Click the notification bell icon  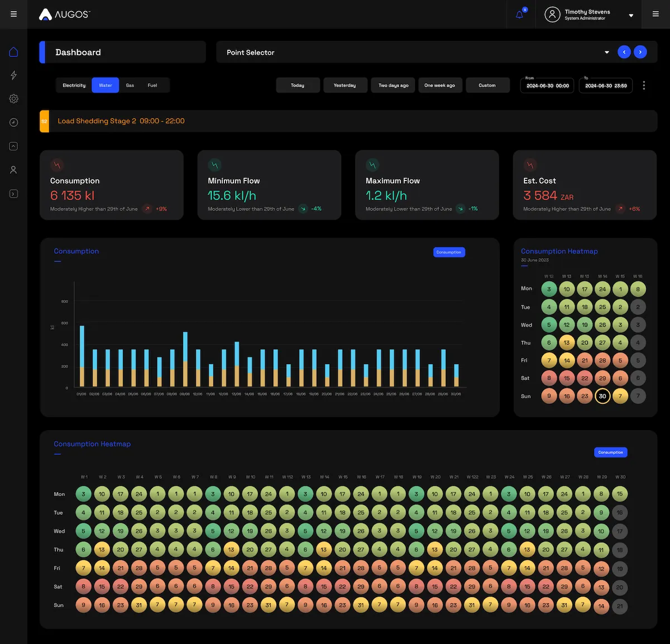pyautogui.click(x=520, y=15)
